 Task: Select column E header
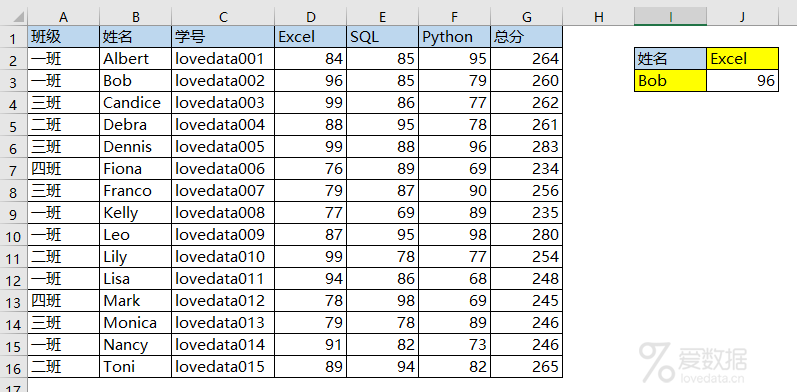coord(383,17)
